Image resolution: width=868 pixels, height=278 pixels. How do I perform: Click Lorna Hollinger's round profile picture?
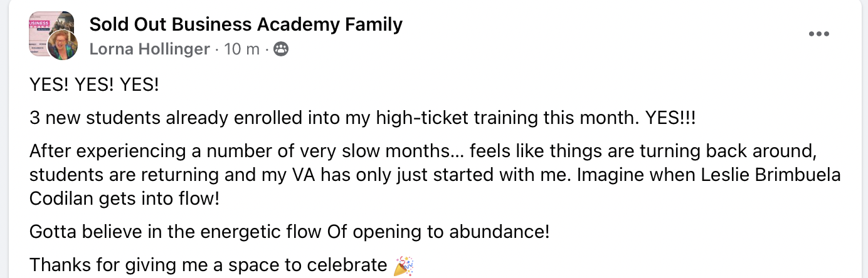pos(63,45)
